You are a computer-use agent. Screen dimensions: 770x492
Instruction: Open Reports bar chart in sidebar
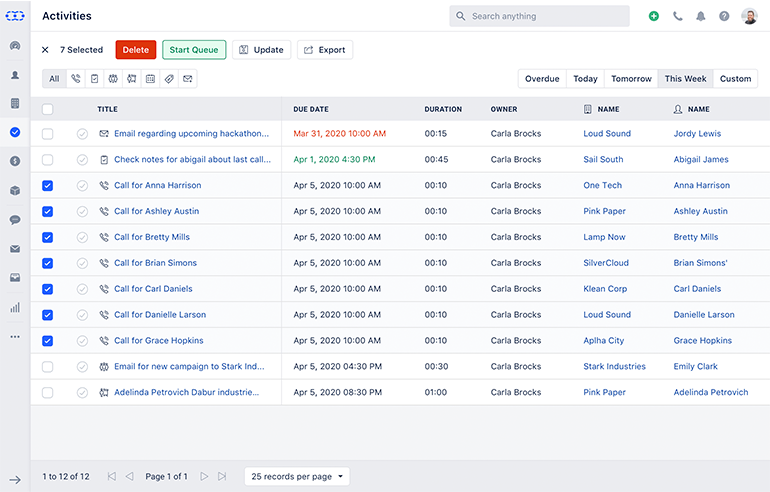(15, 308)
